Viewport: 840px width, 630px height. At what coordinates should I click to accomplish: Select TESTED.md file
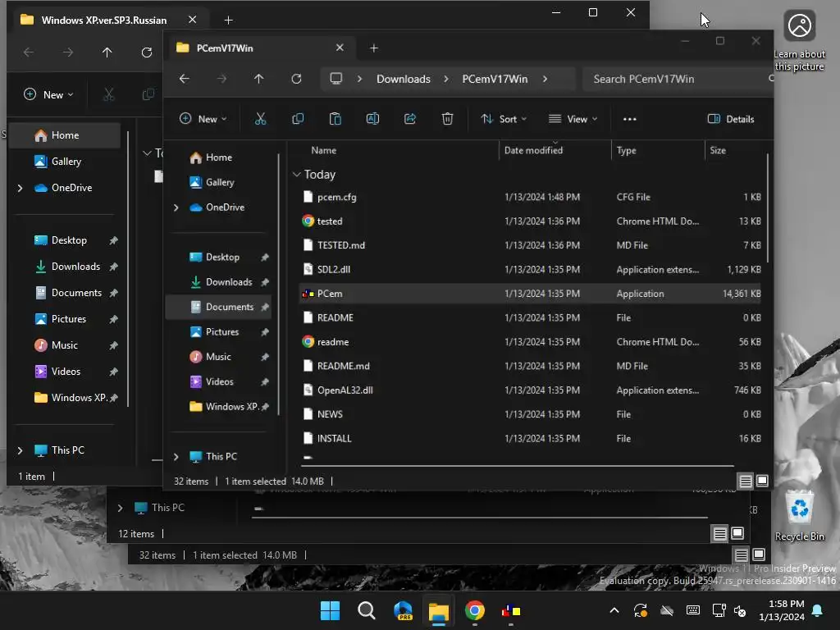pos(531,245)
